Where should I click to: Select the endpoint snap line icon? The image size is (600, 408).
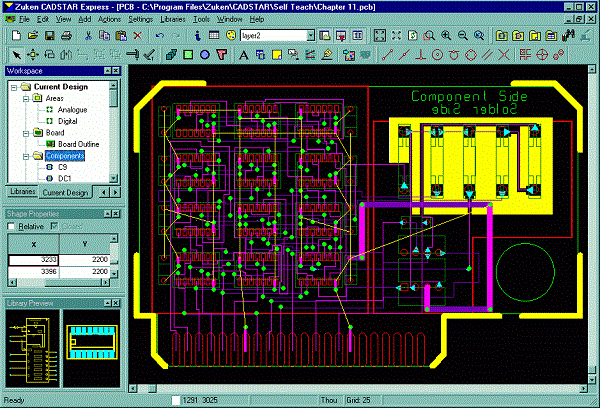click(x=387, y=55)
